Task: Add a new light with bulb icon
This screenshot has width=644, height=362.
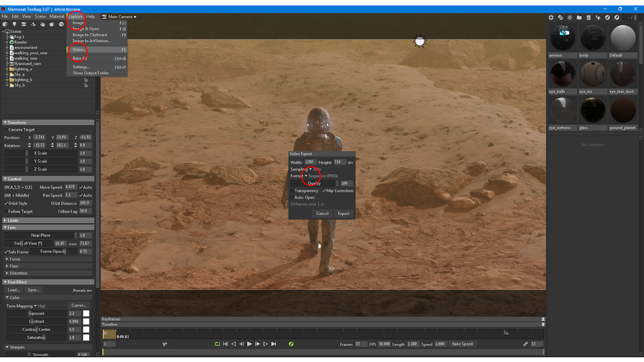Action: (x=14, y=24)
